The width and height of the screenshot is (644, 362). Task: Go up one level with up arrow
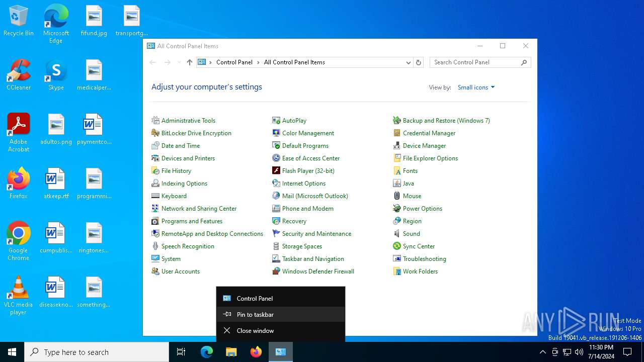pos(190,62)
